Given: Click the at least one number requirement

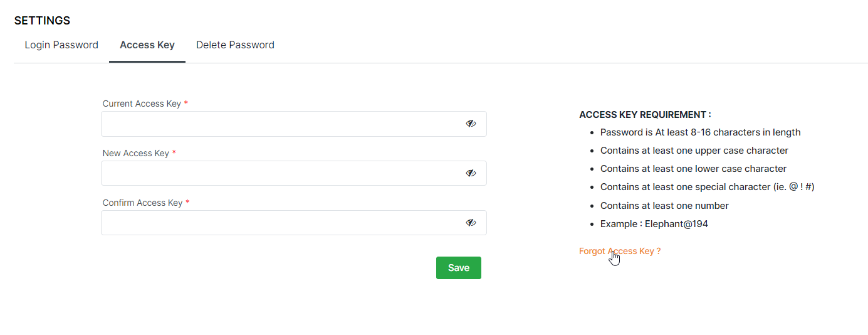Looking at the screenshot, I should [x=664, y=206].
